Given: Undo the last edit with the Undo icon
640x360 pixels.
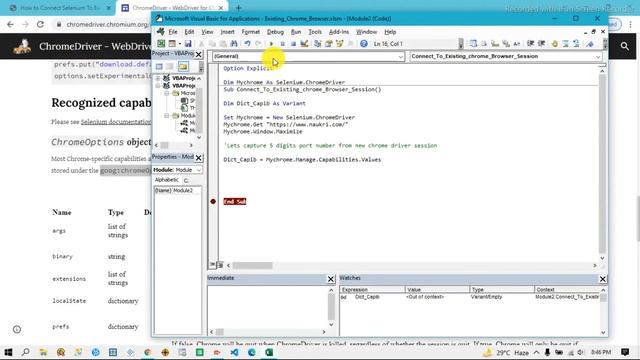Looking at the screenshot, I should (x=247, y=44).
